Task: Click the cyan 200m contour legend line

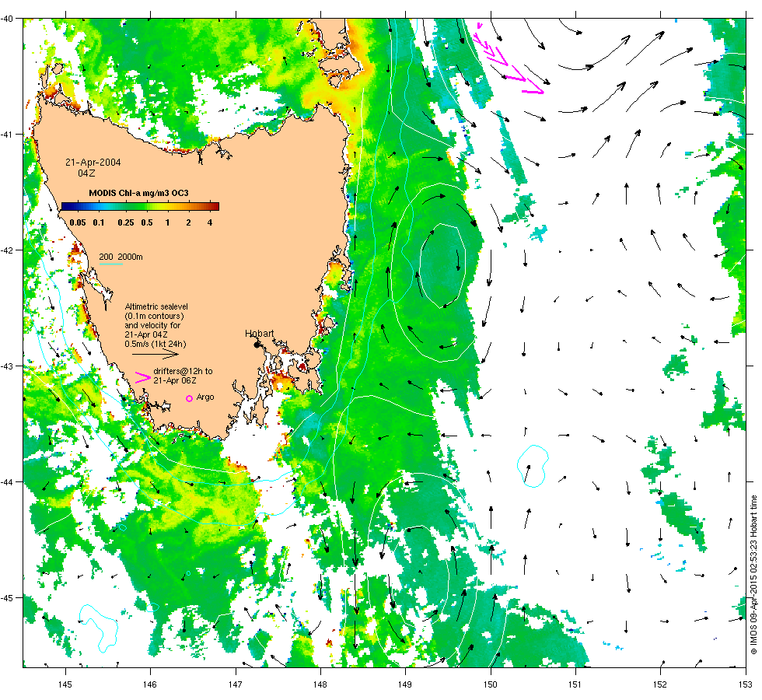Action: click(110, 264)
